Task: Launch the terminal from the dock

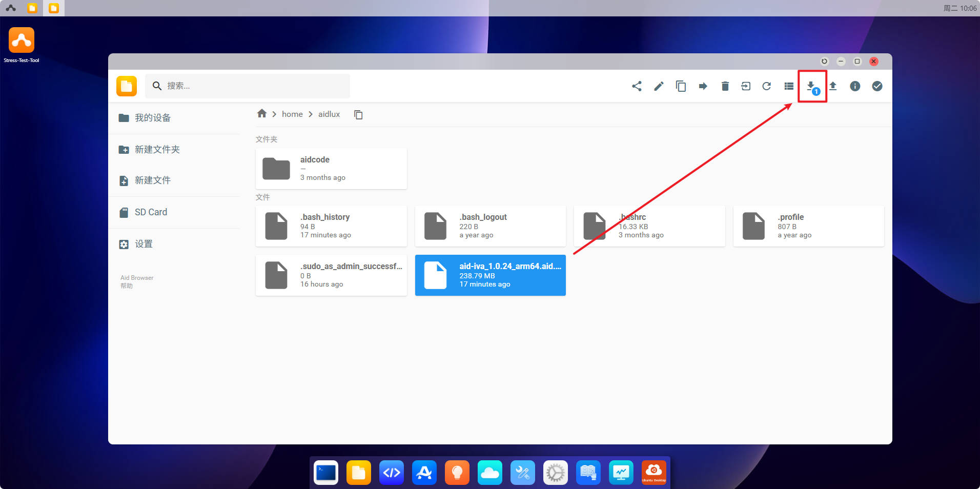Action: tap(326, 472)
